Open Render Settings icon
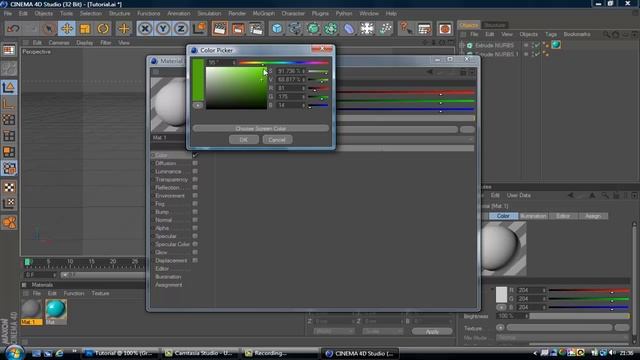 point(256,29)
